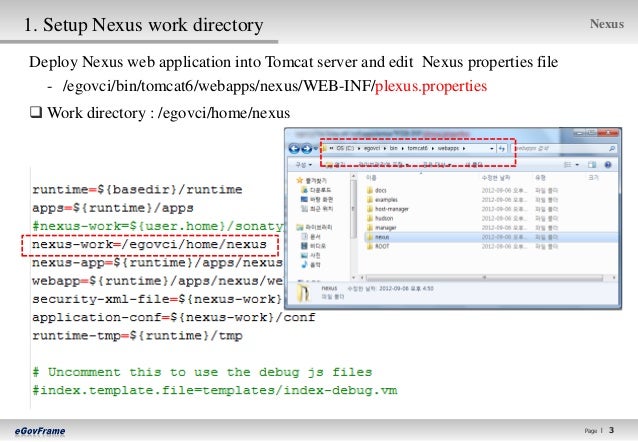Expand the arrow after webapps breadcrumb
This screenshot has height=442, width=638.
(x=464, y=149)
